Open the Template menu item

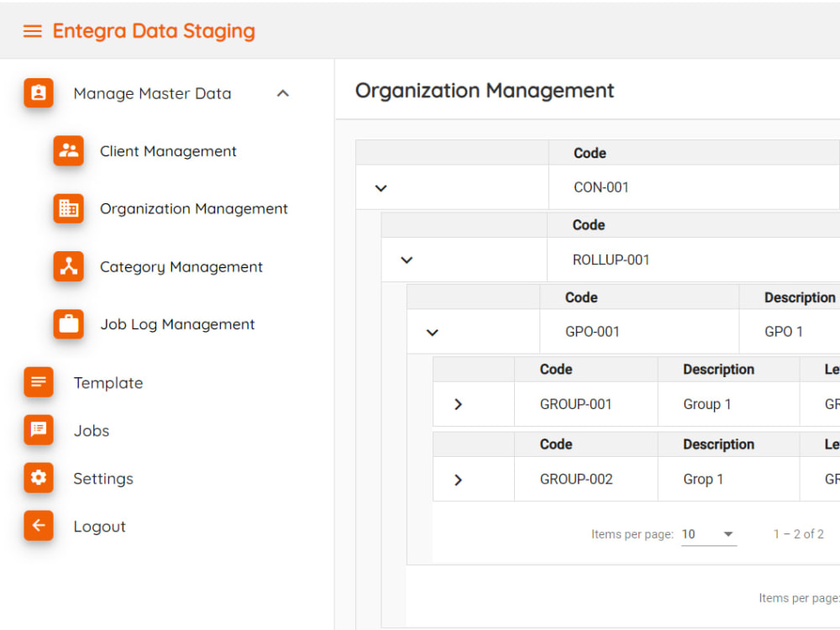pos(108,383)
